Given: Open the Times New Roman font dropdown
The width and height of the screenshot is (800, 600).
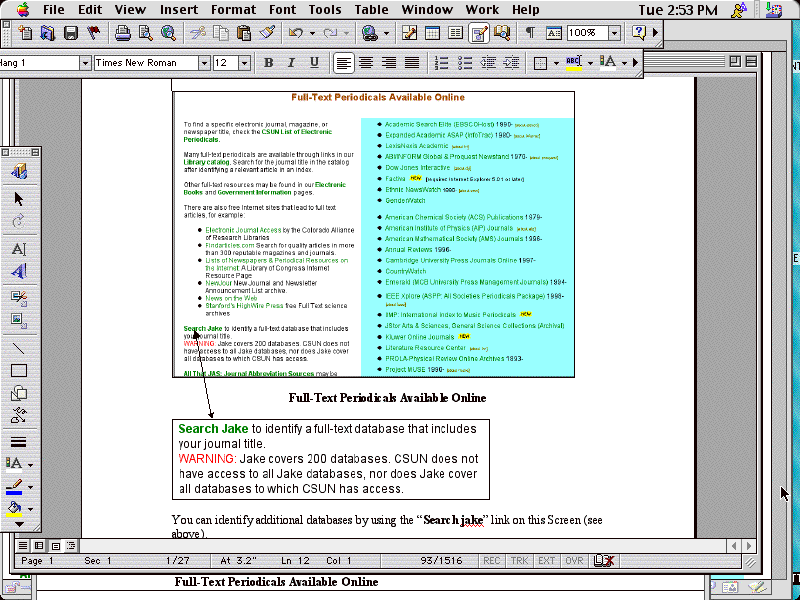Looking at the screenshot, I should coord(204,63).
